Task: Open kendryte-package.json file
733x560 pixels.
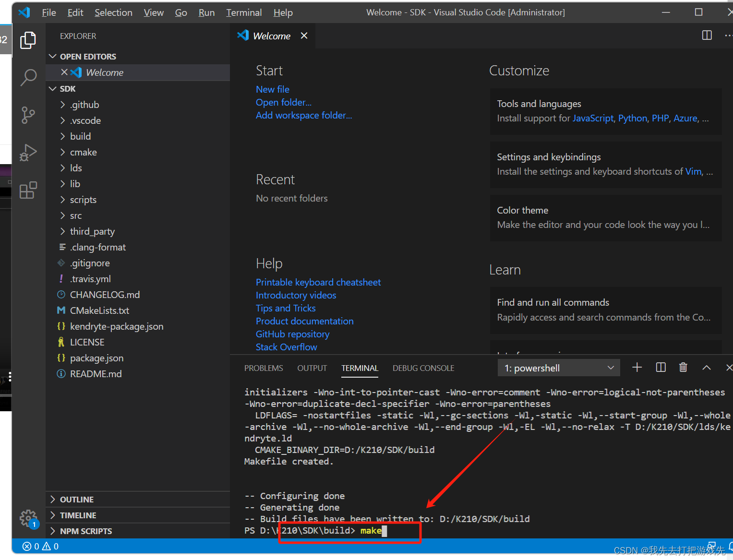Action: coord(138,326)
